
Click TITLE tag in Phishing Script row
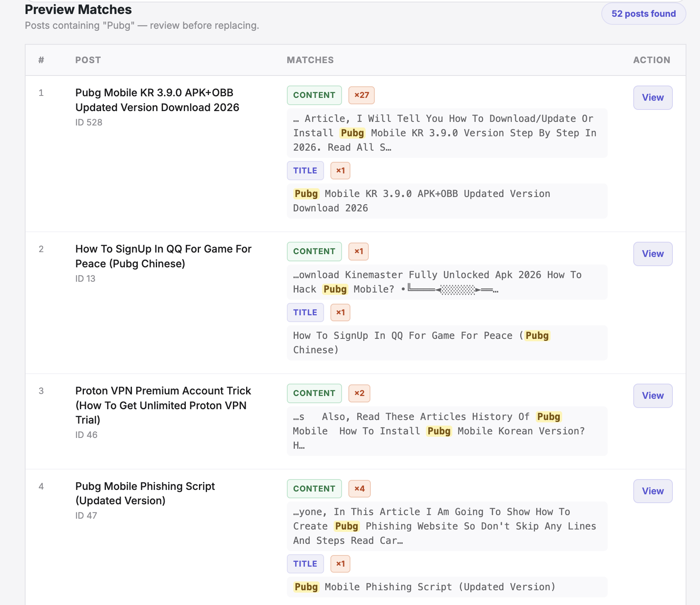(305, 564)
